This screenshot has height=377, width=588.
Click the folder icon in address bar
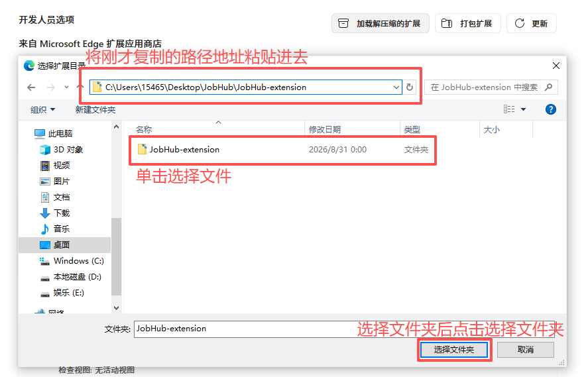pos(97,87)
